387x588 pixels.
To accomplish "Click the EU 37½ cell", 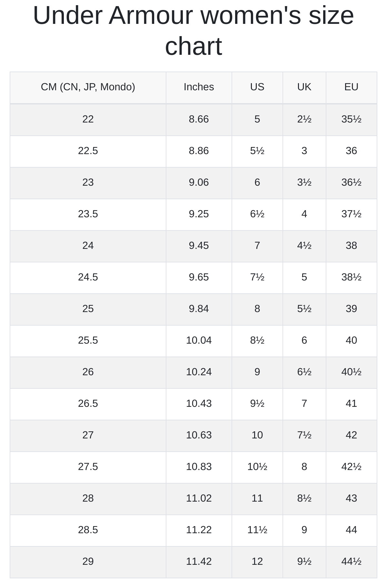I will pos(352,214).
